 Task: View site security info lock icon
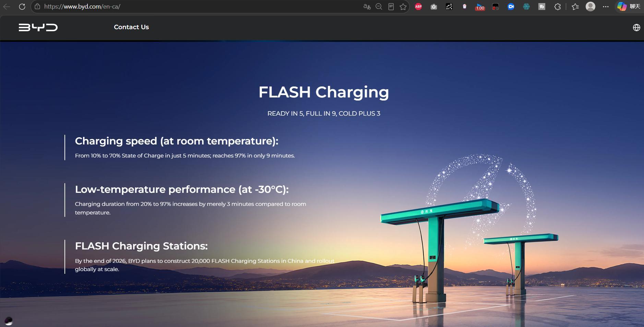pyautogui.click(x=37, y=7)
